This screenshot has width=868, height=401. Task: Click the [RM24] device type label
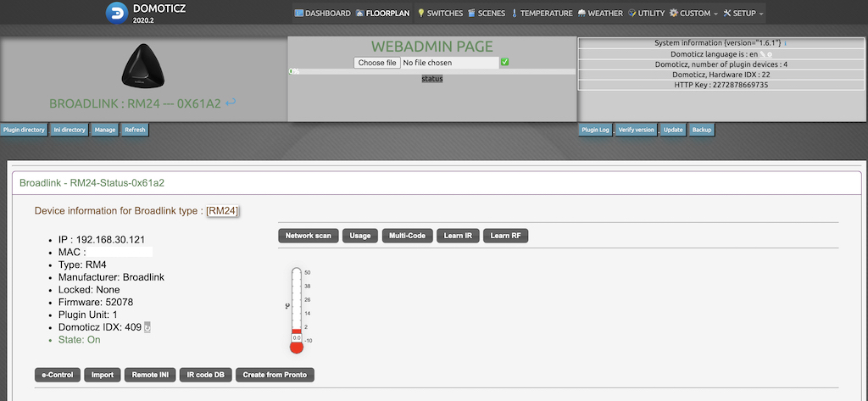[x=222, y=211]
